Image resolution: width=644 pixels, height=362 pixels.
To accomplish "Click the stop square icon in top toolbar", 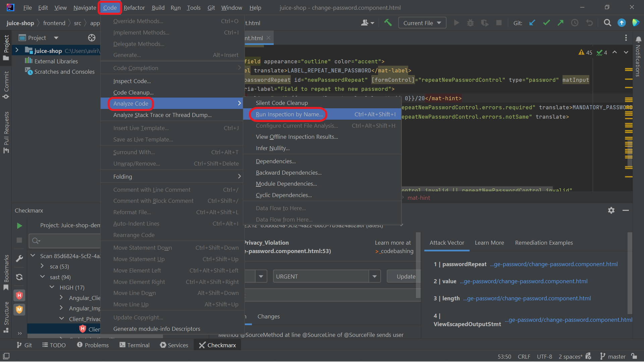I will point(499,23).
